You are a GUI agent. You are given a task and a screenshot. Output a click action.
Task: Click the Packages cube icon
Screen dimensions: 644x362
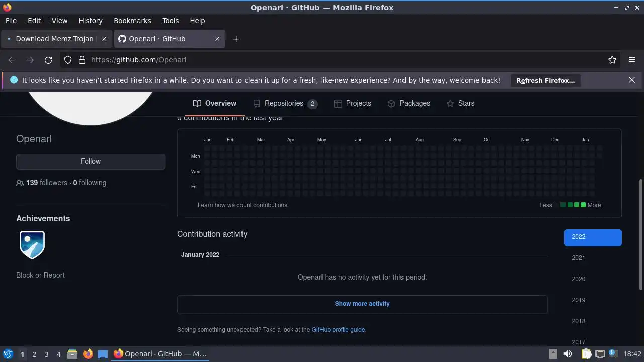click(x=391, y=103)
